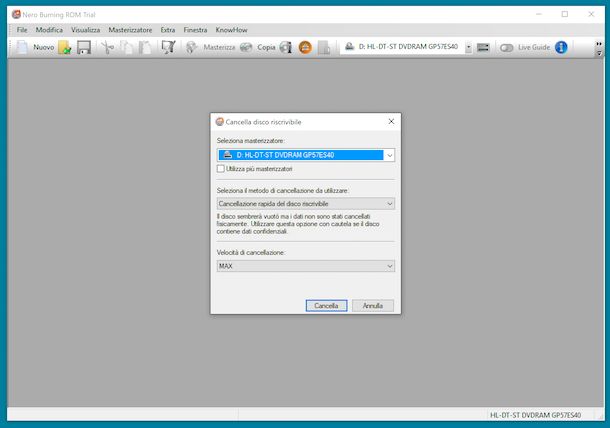Click the Velocità di cancellazione label
610x428 pixels.
(x=251, y=253)
